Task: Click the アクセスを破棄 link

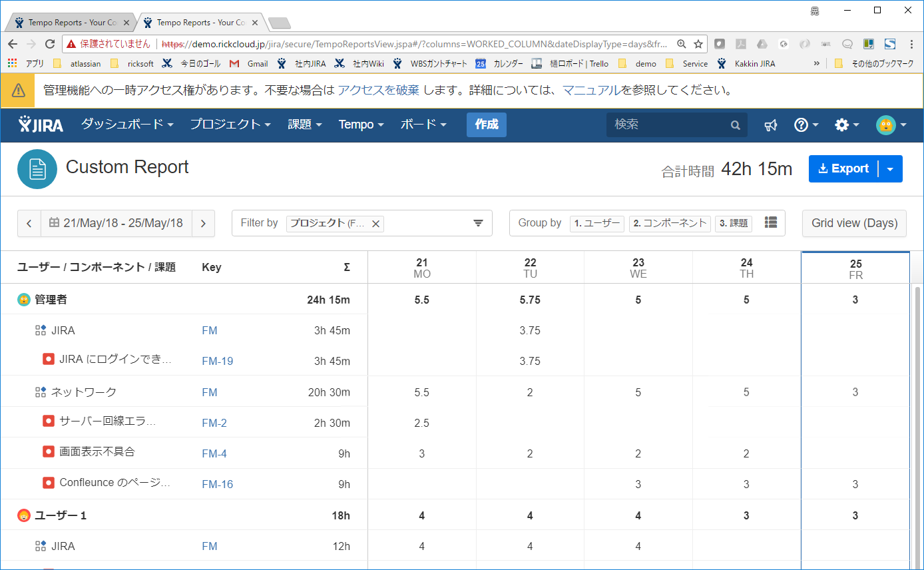Action: [378, 91]
